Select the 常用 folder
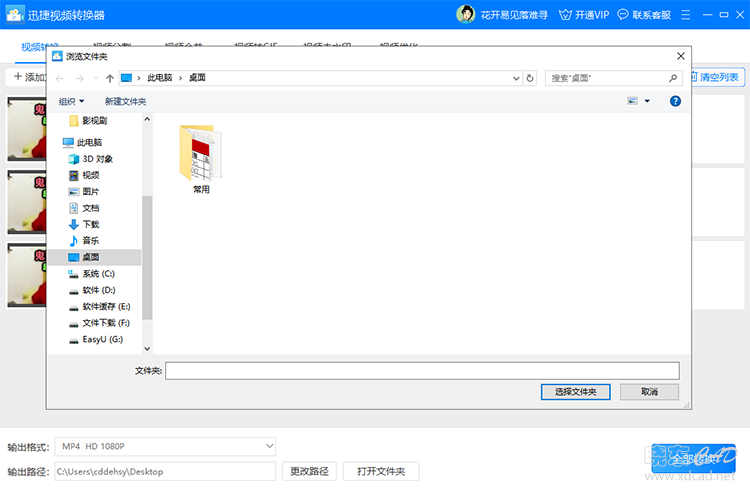Screen dimensions: 750x491 [x=201, y=159]
